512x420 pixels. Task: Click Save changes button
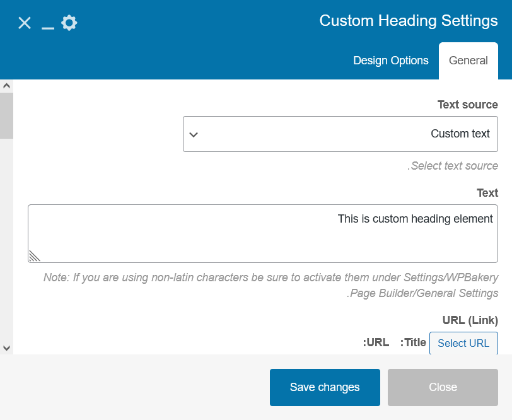point(325,387)
